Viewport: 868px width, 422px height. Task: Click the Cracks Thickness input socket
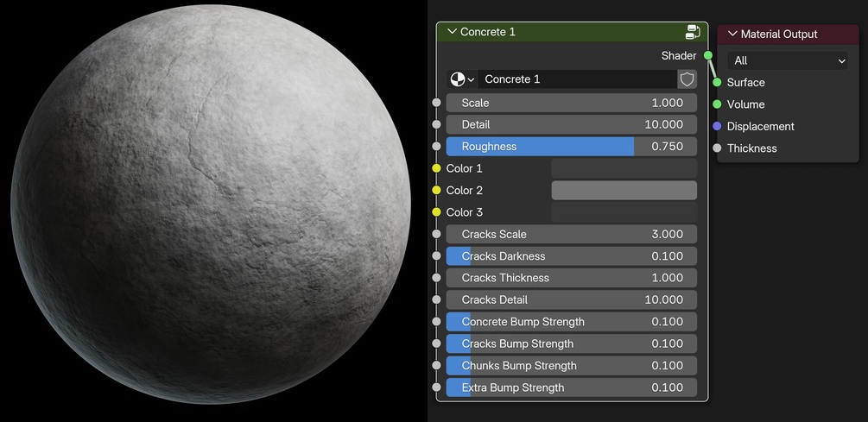click(436, 278)
